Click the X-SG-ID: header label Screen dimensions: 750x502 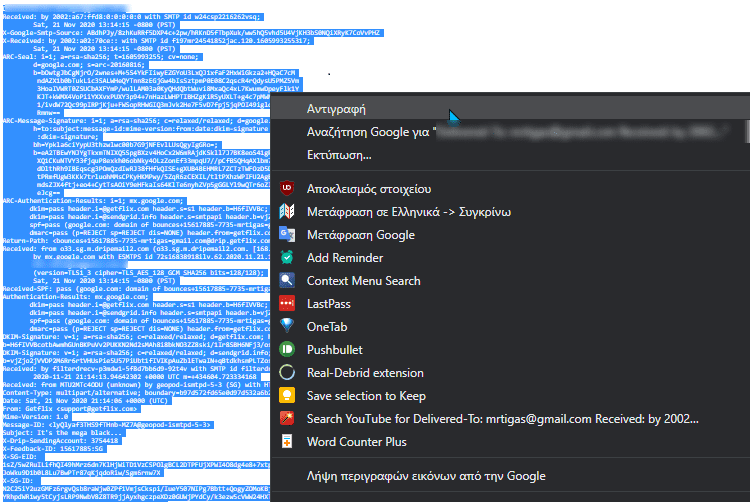coord(20,480)
